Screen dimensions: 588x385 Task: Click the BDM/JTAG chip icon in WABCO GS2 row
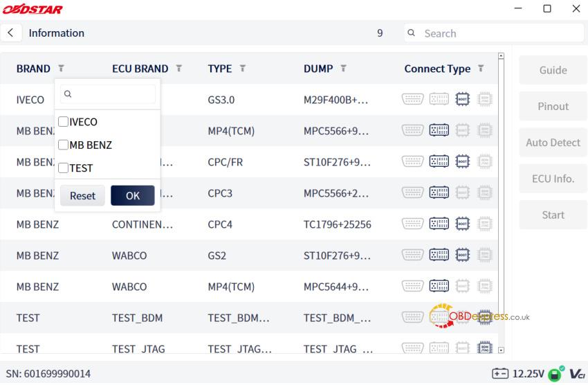pos(484,255)
